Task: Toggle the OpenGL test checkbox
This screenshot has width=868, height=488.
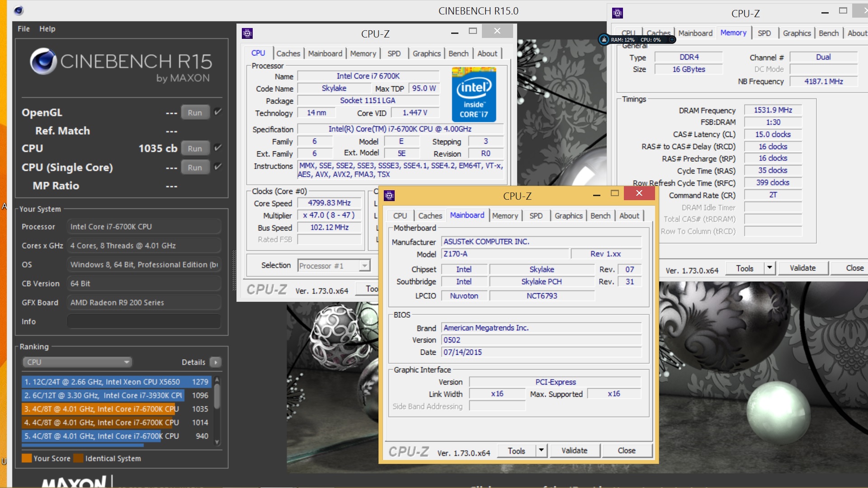Action: pyautogui.click(x=218, y=112)
